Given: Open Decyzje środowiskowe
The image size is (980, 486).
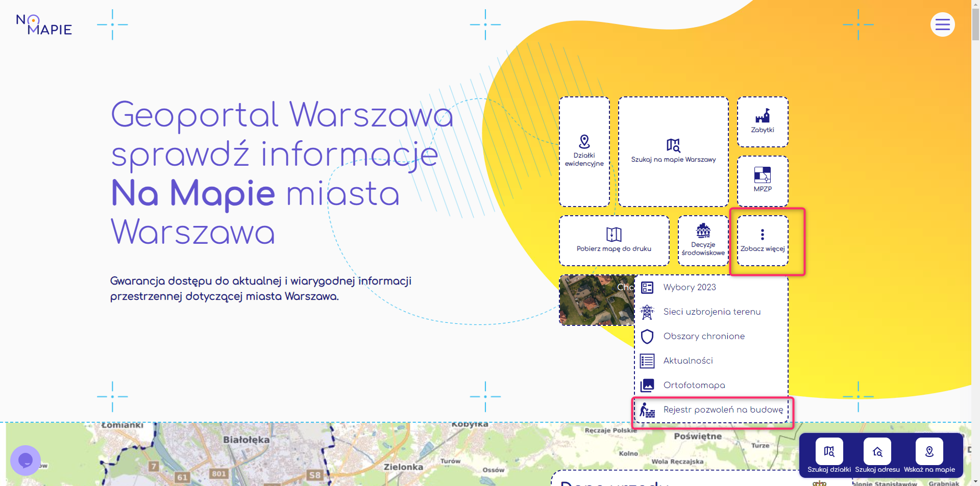Looking at the screenshot, I should pyautogui.click(x=703, y=240).
